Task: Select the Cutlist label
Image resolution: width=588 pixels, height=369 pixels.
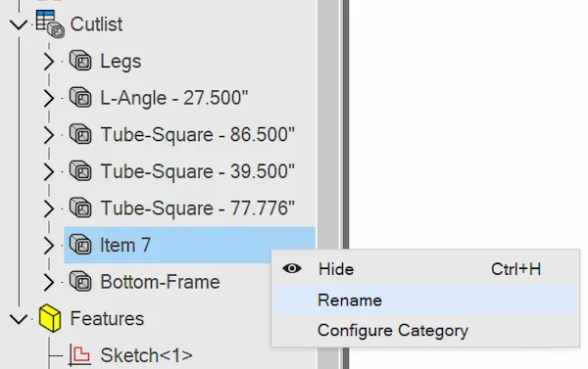Action: 96,24
